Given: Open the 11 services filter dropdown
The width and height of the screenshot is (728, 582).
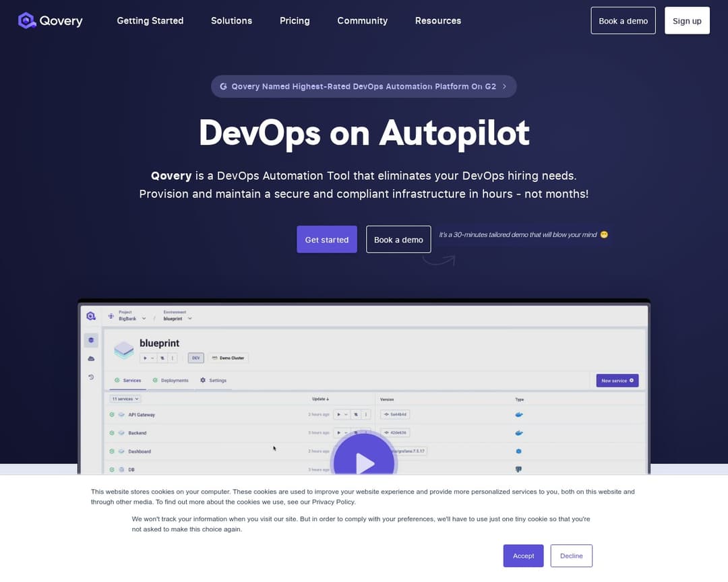Looking at the screenshot, I should click(125, 399).
